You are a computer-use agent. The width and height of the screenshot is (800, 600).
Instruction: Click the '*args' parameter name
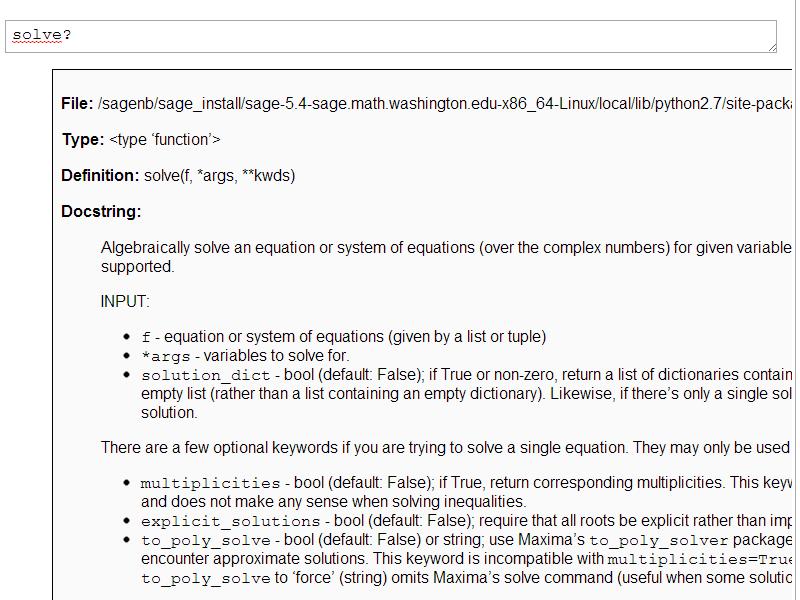(x=160, y=356)
